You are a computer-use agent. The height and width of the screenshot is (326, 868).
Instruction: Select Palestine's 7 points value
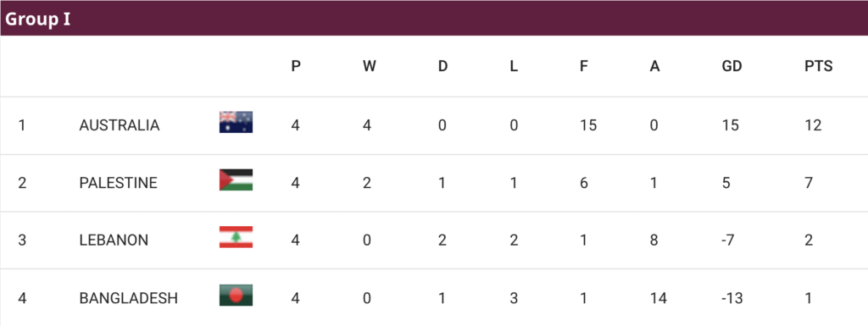(x=809, y=183)
